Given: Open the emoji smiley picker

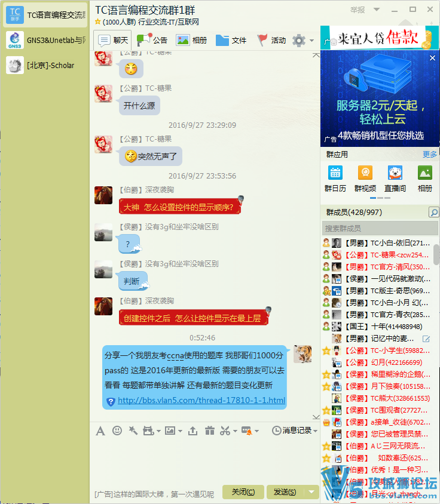Looking at the screenshot, I should tap(117, 431).
